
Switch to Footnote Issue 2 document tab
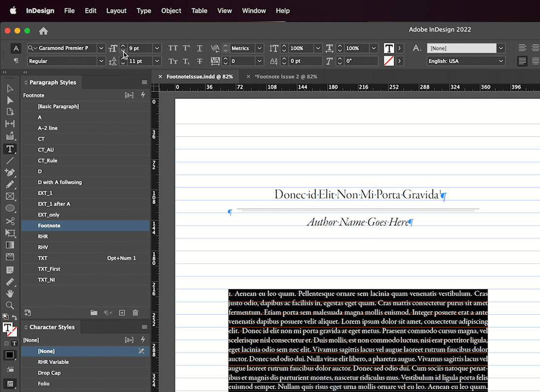(286, 76)
